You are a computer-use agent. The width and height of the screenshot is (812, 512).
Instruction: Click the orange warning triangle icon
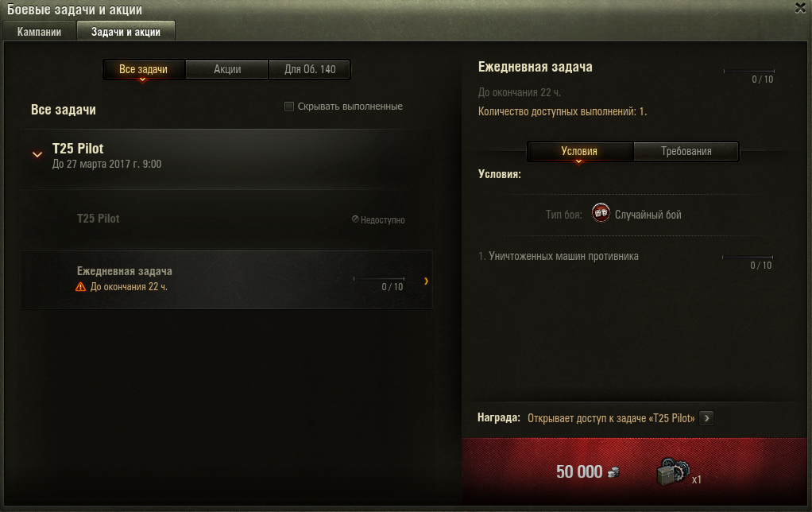click(81, 286)
